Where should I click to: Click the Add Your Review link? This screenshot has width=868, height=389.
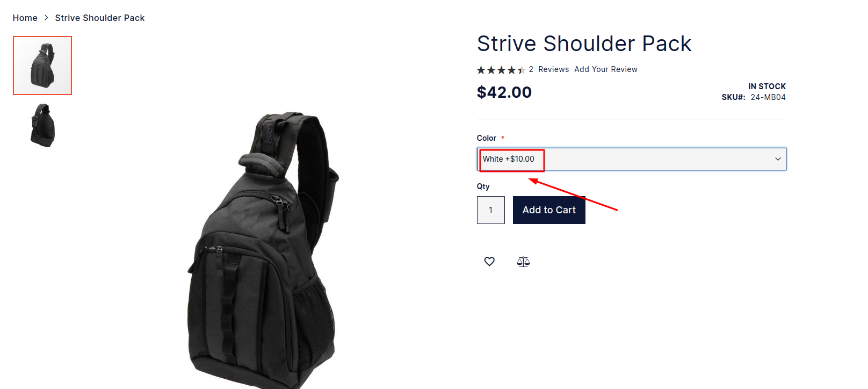click(606, 69)
